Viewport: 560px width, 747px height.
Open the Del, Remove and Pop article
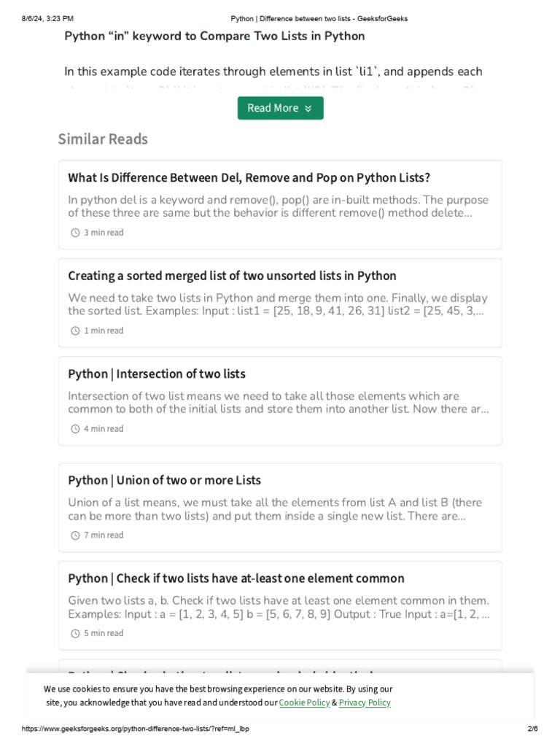(x=249, y=178)
